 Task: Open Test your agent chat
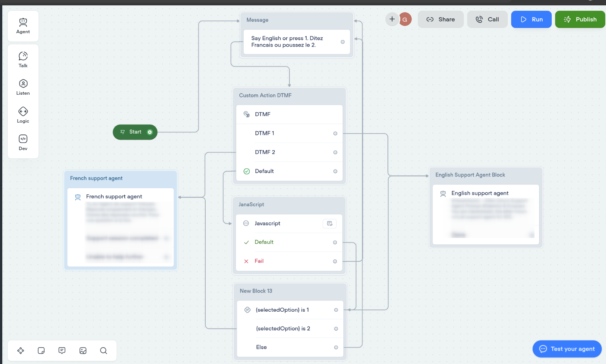coord(567,349)
